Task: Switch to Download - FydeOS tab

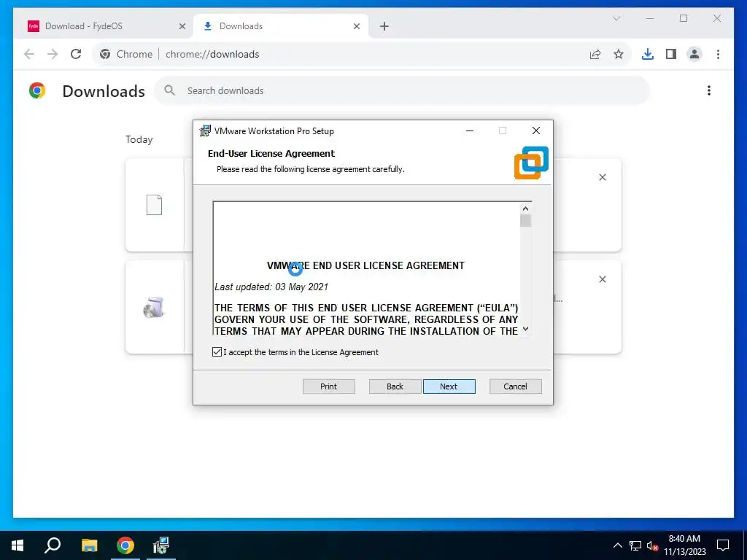Action: (x=107, y=26)
